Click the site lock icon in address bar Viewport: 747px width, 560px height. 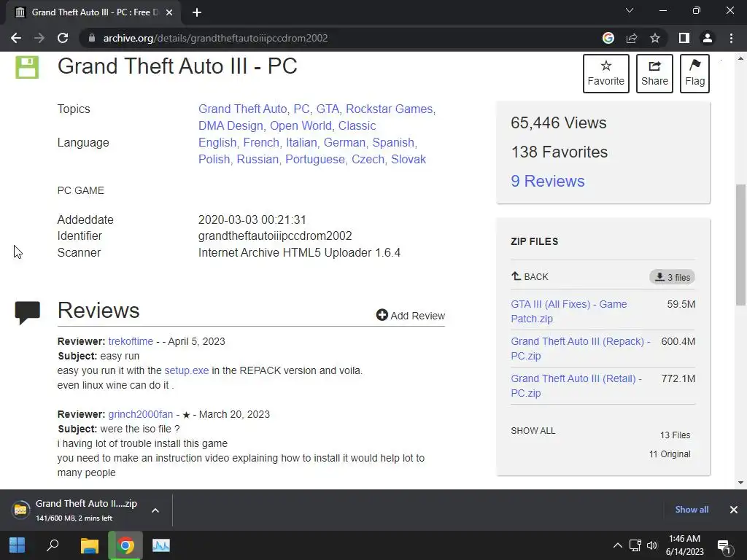coord(92,38)
